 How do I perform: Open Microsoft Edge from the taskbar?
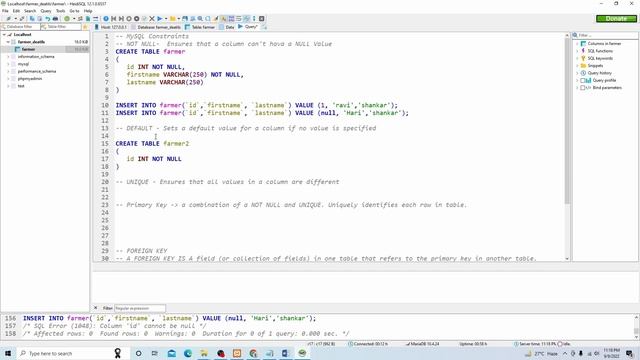coord(188,353)
